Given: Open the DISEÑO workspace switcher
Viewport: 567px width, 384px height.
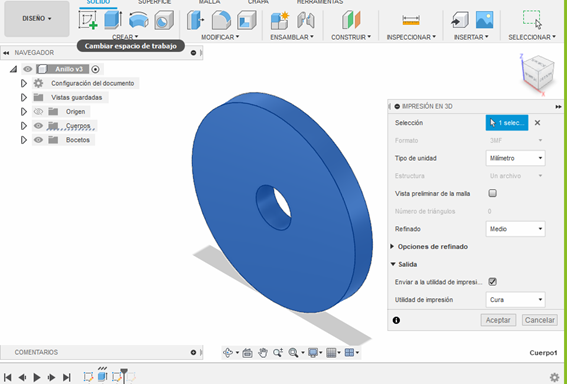Looking at the screenshot, I should pos(37,18).
